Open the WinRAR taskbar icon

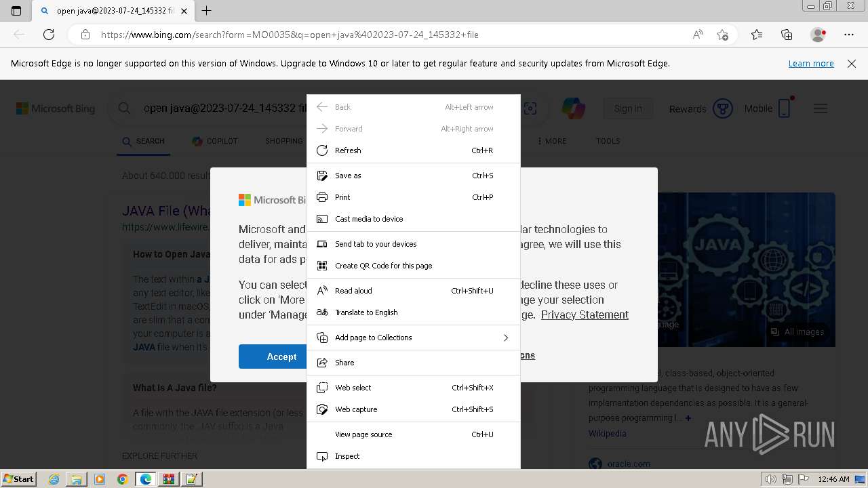click(169, 479)
